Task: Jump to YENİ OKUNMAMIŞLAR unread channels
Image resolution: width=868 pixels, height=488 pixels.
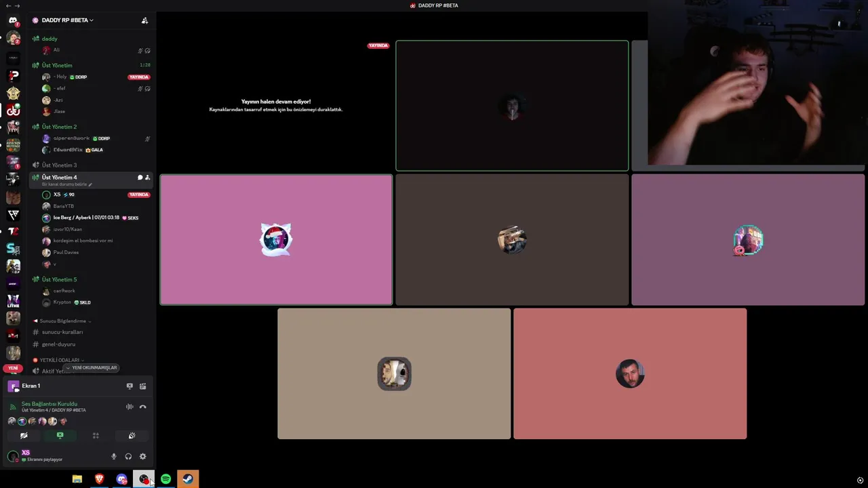Action: 92,367
